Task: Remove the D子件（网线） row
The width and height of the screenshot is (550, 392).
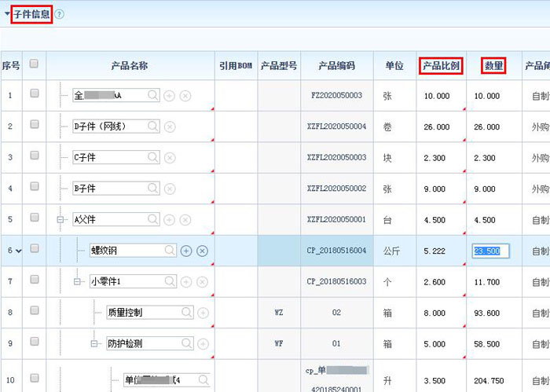Action: click(x=170, y=126)
